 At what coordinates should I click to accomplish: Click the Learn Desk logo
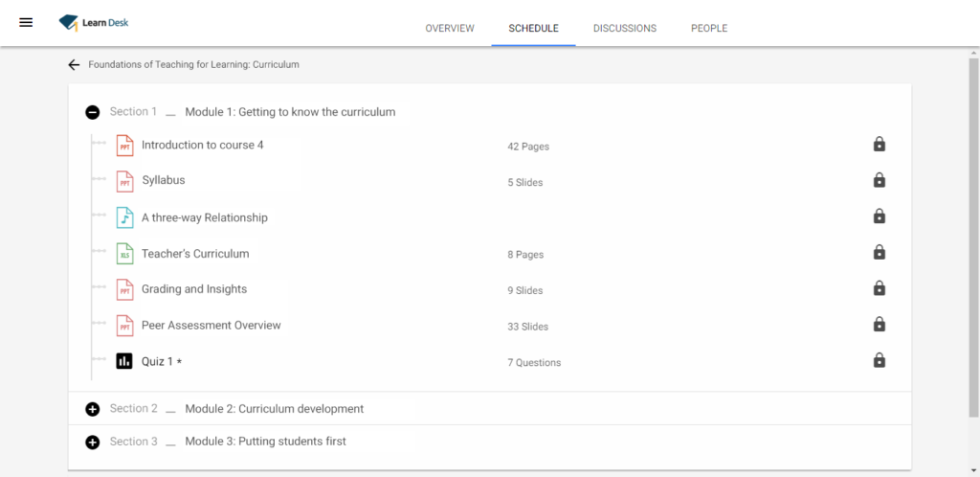coord(94,22)
